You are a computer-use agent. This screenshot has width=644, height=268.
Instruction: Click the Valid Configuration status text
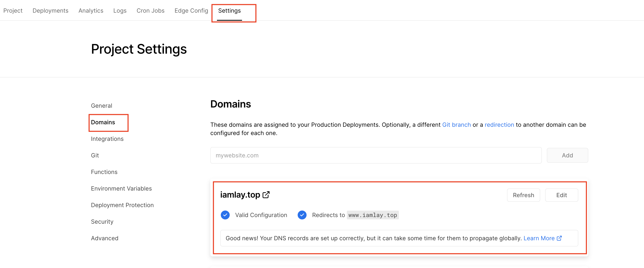pyautogui.click(x=261, y=215)
